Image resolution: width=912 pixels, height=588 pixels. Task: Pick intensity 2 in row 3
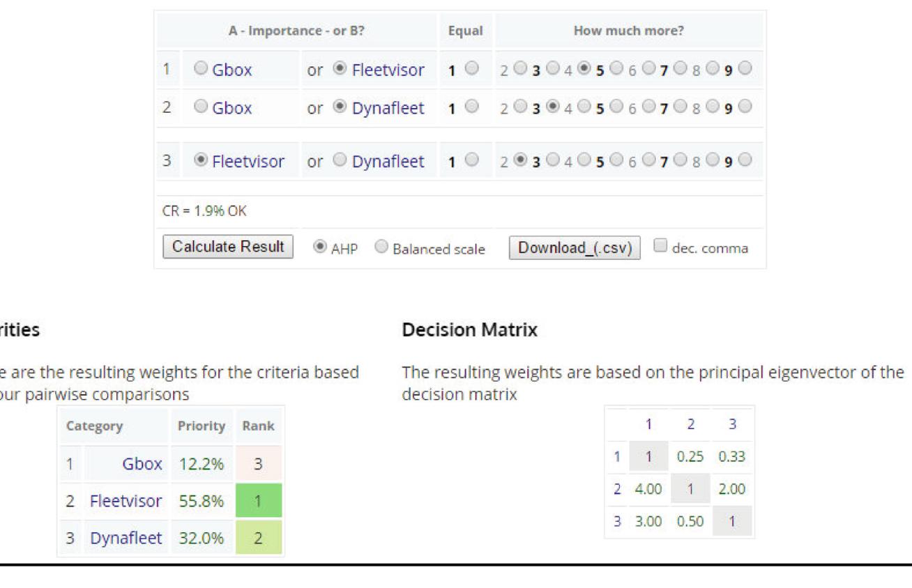coord(520,160)
